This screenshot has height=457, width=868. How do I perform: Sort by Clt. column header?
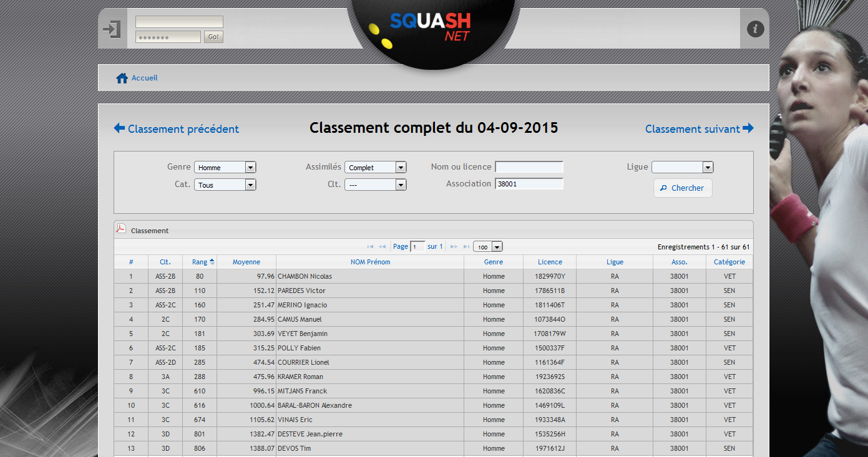[165, 262]
